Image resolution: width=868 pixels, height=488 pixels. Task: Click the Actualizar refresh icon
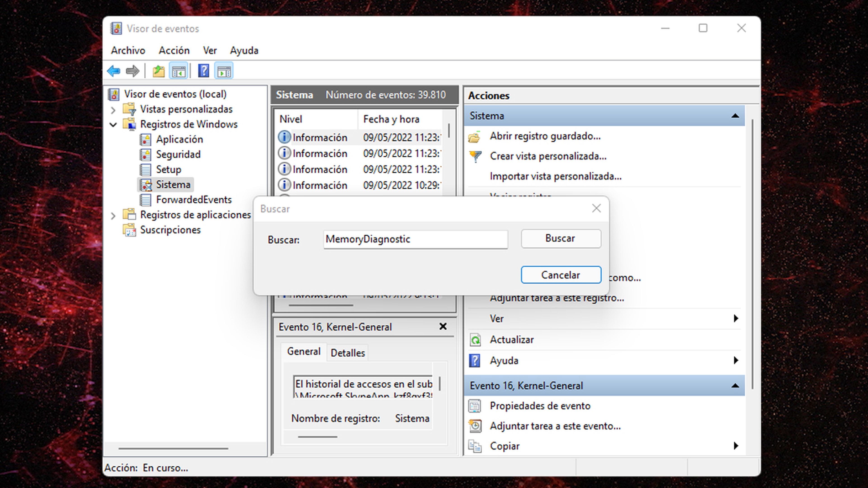coord(475,340)
